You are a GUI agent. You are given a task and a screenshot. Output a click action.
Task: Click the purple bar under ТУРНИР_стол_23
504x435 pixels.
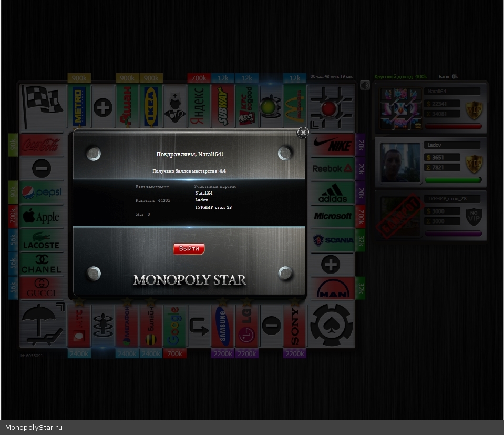(453, 234)
